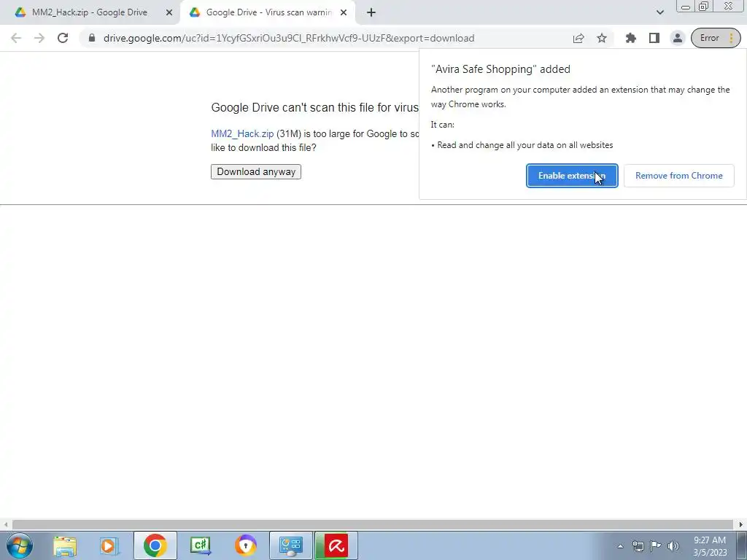Click Download anyway button

pos(256,172)
